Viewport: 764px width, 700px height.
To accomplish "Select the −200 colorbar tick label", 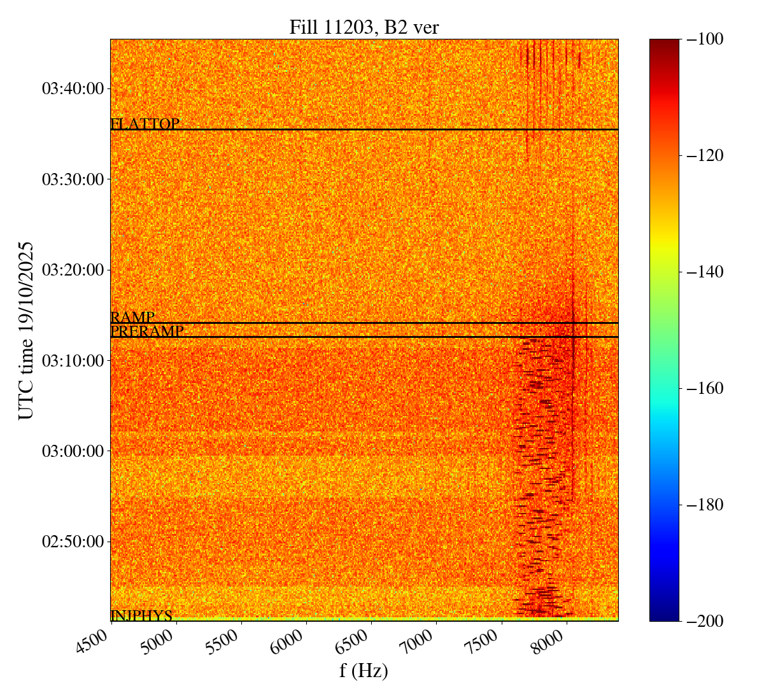I will [705, 621].
